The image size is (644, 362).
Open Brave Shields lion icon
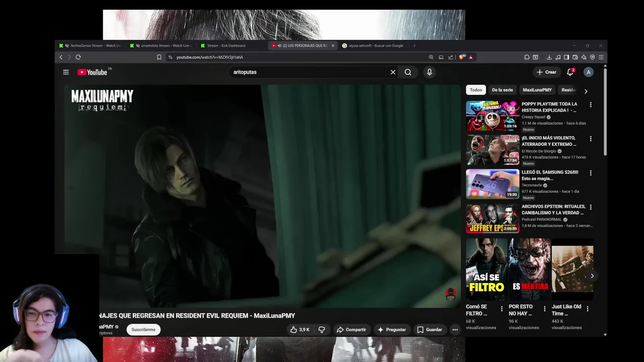[462, 57]
